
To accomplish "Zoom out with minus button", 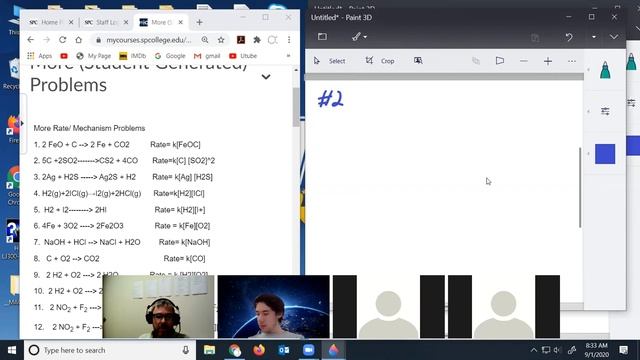I will pos(524,61).
